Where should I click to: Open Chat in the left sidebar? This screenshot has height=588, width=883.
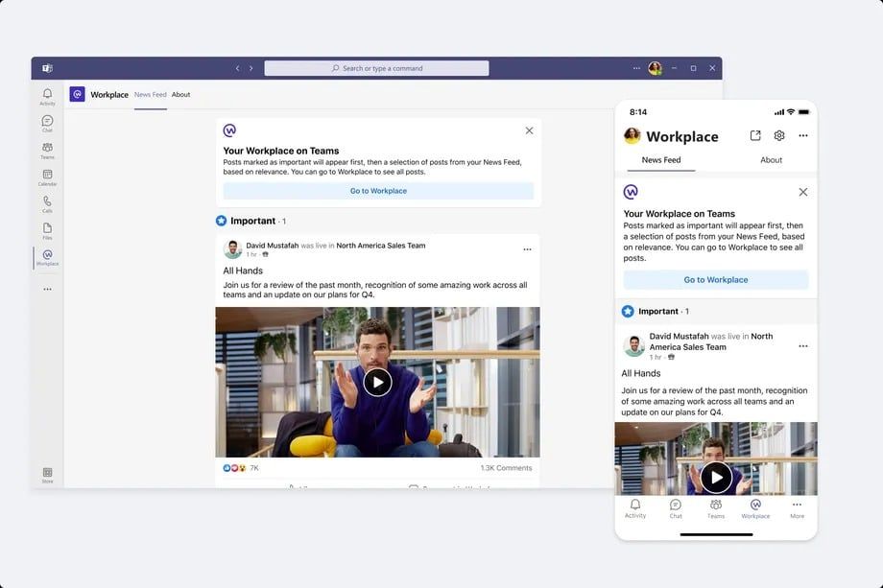[x=46, y=122]
